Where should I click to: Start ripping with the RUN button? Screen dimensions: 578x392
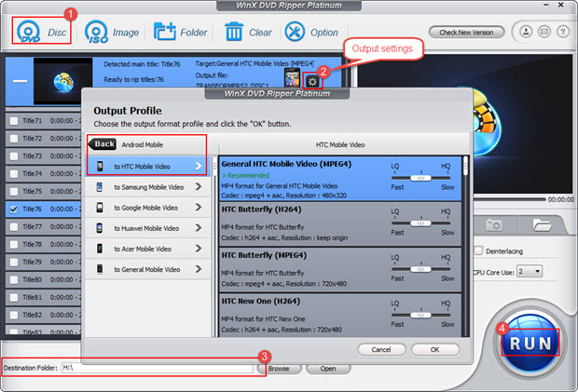(530, 344)
